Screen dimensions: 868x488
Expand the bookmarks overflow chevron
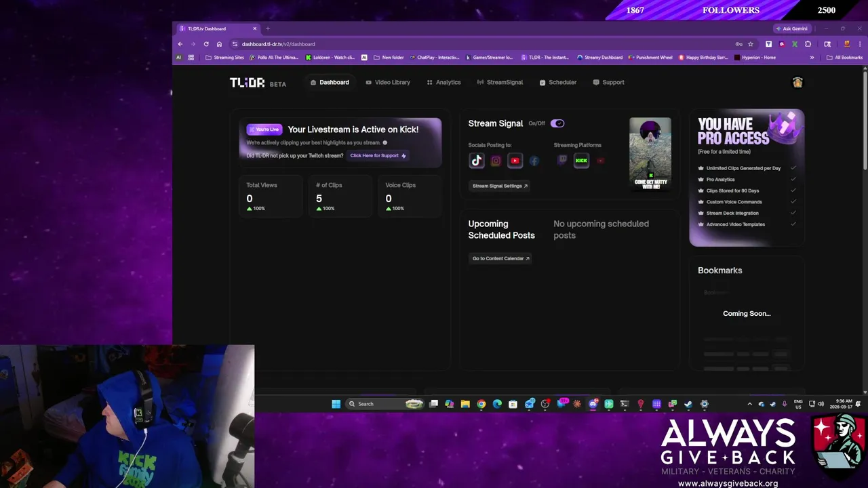(812, 58)
